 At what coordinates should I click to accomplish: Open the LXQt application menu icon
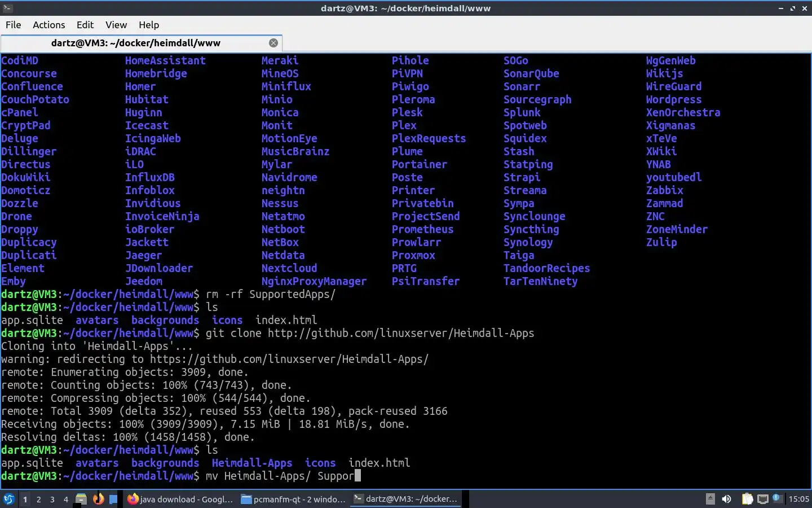[x=9, y=499]
